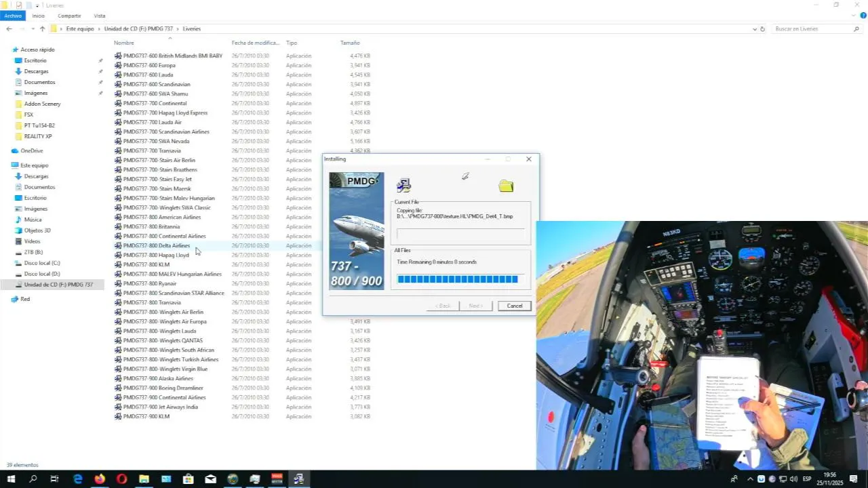Click the Current File progress bar in installer
Image resolution: width=868 pixels, height=488 pixels.
coord(460,233)
